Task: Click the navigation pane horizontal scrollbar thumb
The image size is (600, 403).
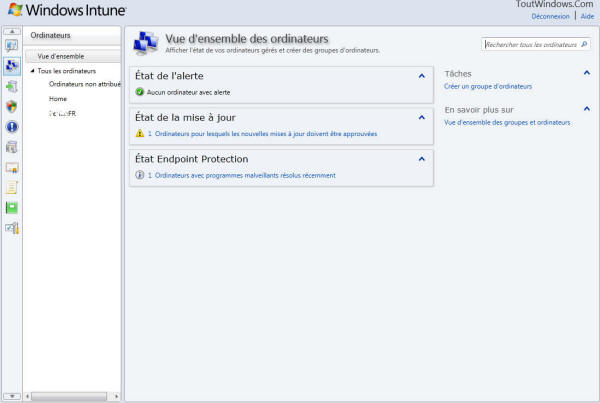Action: pyautogui.click(x=69, y=396)
